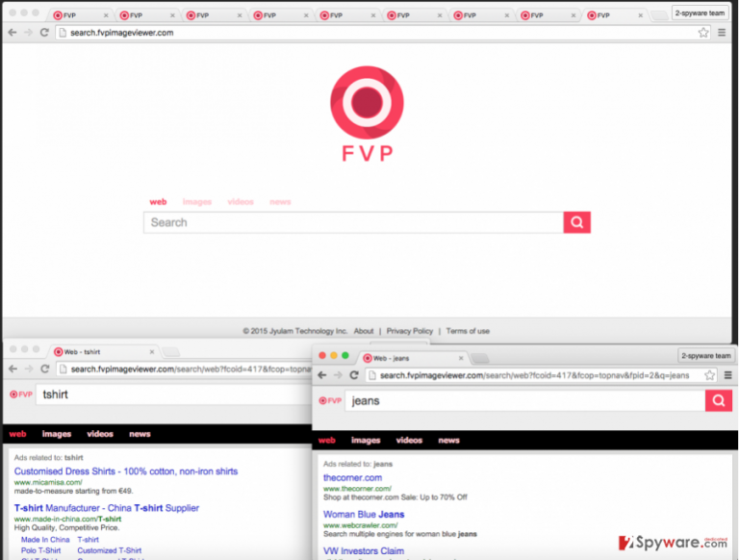Click the FVP logo in tshirt window
The width and height of the screenshot is (739, 560).
[x=21, y=395]
